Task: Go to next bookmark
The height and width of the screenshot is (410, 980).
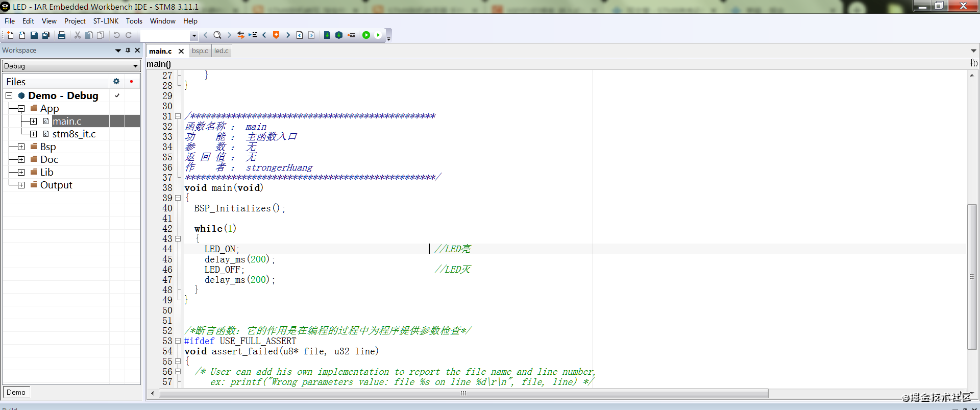Action: click(288, 35)
